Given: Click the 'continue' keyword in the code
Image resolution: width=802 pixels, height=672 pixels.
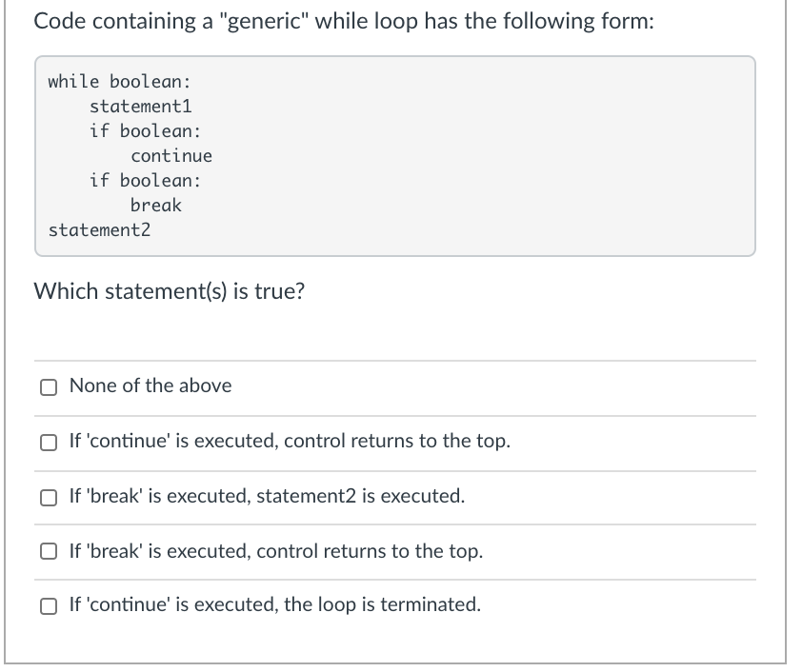Looking at the screenshot, I should tap(172, 155).
